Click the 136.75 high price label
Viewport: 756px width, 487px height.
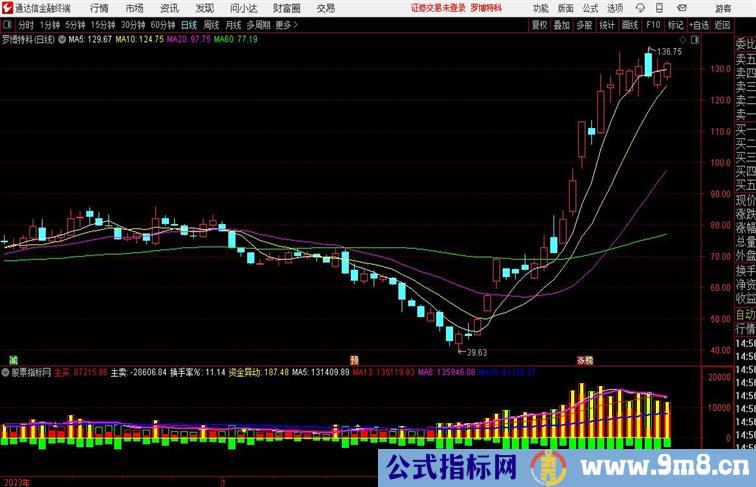tap(669, 52)
